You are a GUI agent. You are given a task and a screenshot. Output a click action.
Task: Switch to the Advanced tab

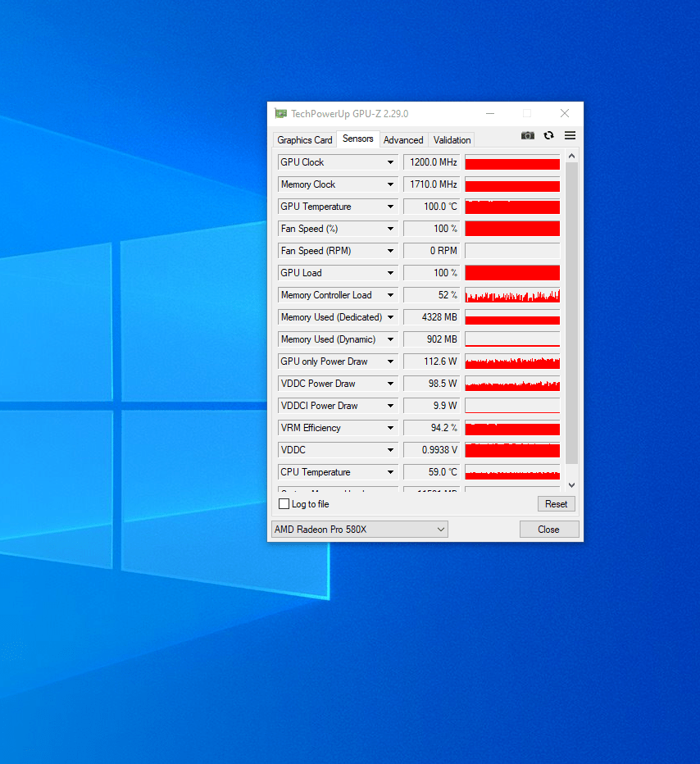click(x=402, y=139)
